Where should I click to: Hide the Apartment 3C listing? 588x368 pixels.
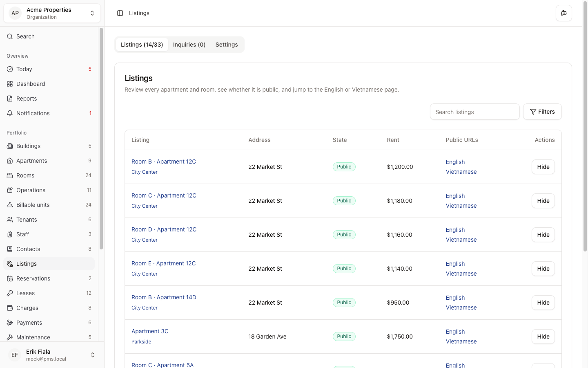543,337
